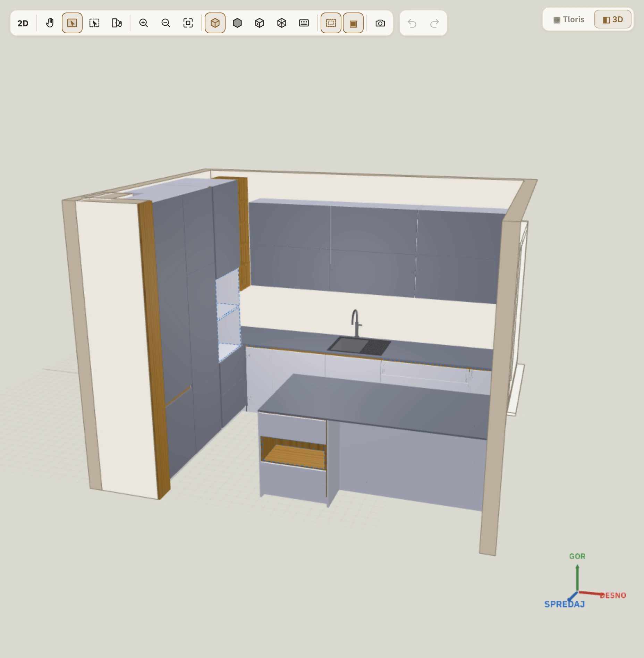This screenshot has width=644, height=658.
Task: Choose the dashed-box area select tool
Action: pos(94,23)
